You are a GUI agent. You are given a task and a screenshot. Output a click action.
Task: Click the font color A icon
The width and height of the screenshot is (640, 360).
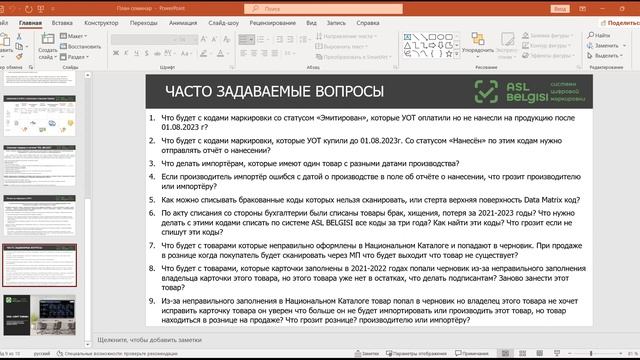point(220,53)
